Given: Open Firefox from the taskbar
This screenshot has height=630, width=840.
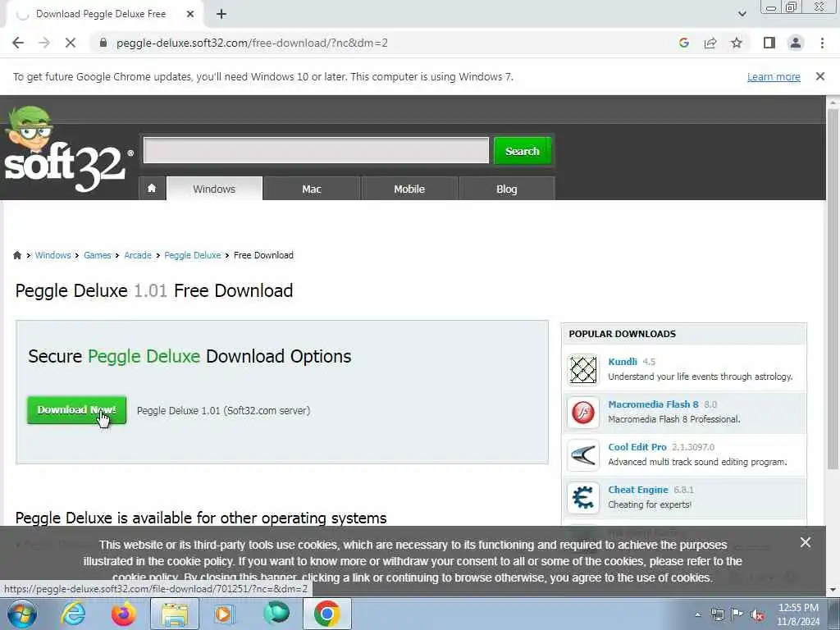Looking at the screenshot, I should pyautogui.click(x=124, y=614).
